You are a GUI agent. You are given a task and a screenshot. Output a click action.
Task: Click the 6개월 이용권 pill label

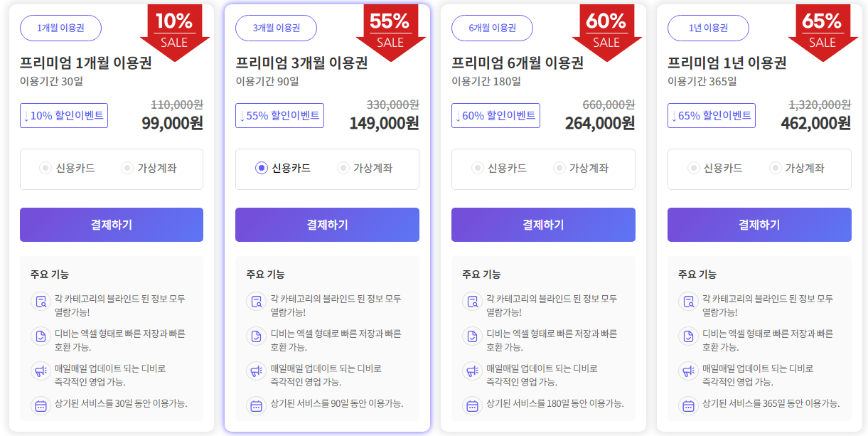492,28
